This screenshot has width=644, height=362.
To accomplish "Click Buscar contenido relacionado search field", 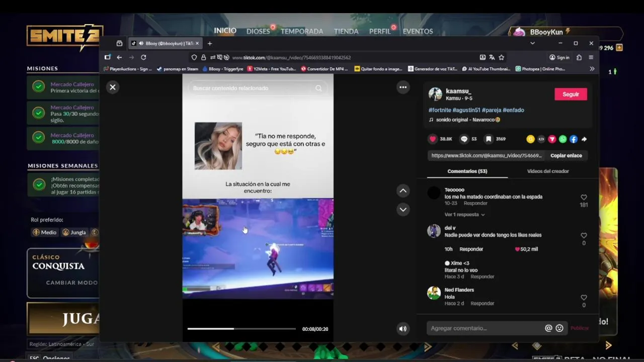I will (x=251, y=88).
